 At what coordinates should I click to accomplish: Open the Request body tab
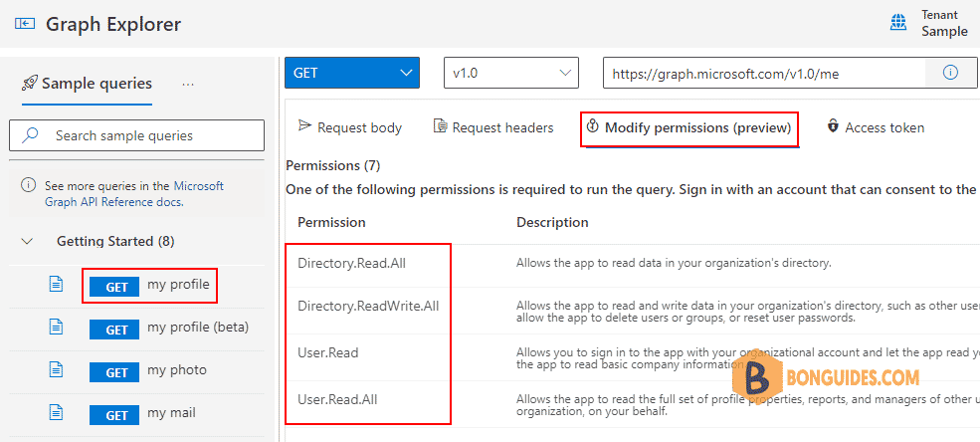(350, 127)
